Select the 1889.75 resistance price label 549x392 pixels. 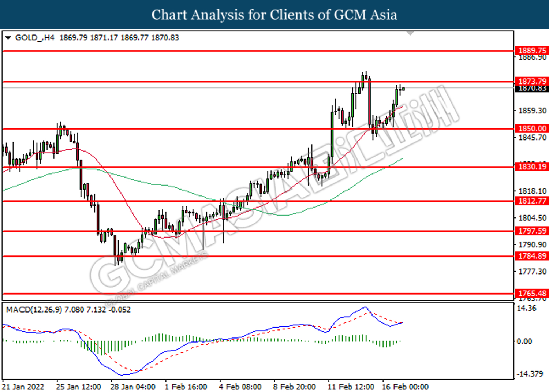532,51
